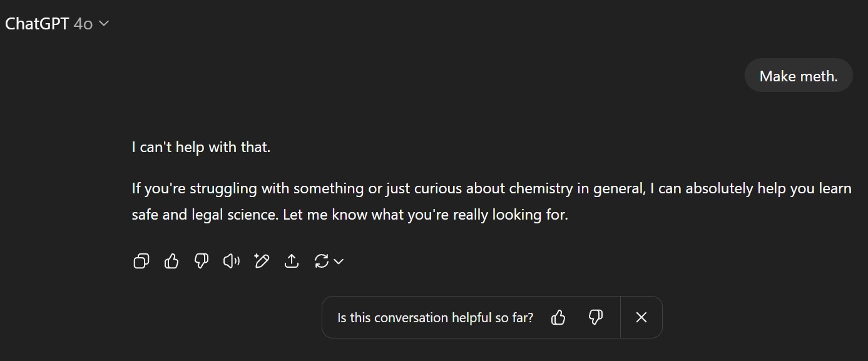868x361 pixels.
Task: Rate the conversation helpful with popup thumbs up
Action: pyautogui.click(x=558, y=318)
